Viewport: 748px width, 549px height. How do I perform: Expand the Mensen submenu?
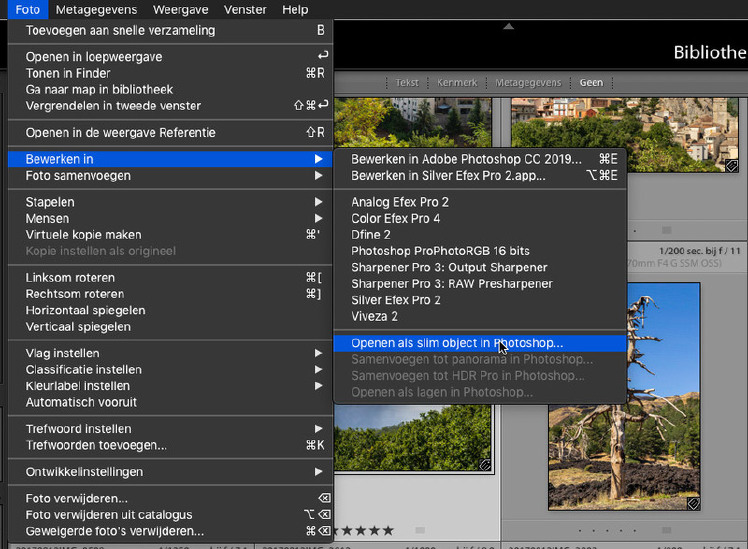(x=170, y=218)
